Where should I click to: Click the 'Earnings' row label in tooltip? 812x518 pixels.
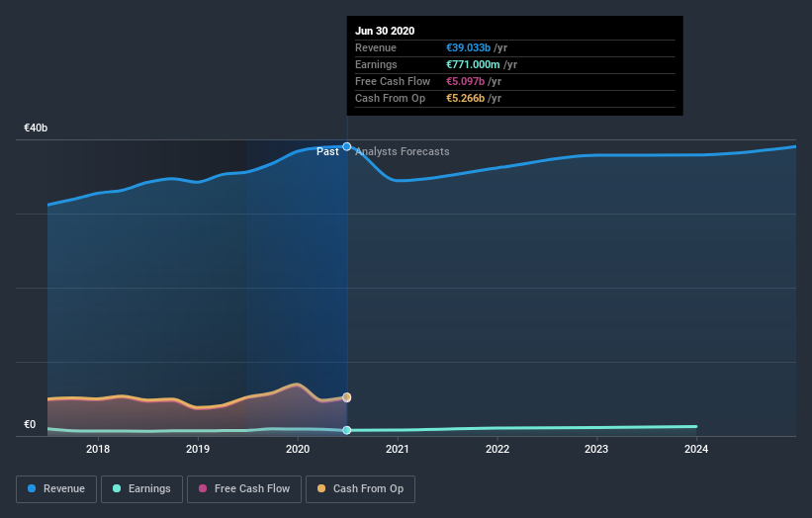coord(376,64)
